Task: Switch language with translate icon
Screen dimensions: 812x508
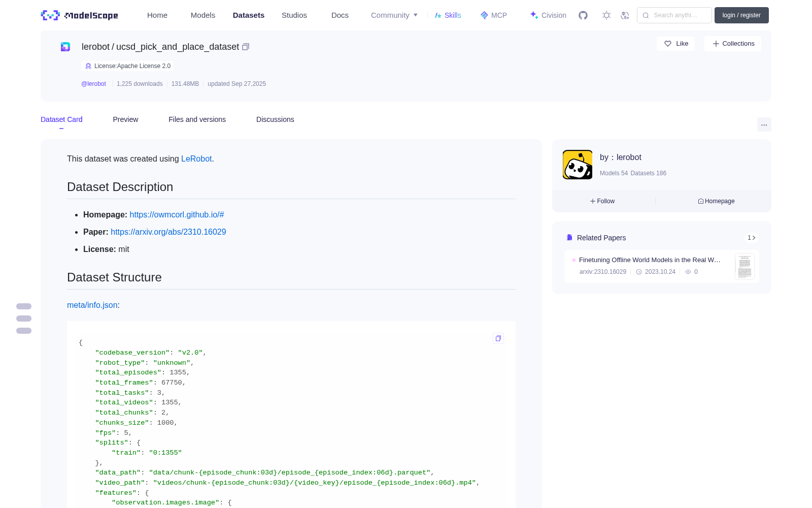Action: [625, 15]
